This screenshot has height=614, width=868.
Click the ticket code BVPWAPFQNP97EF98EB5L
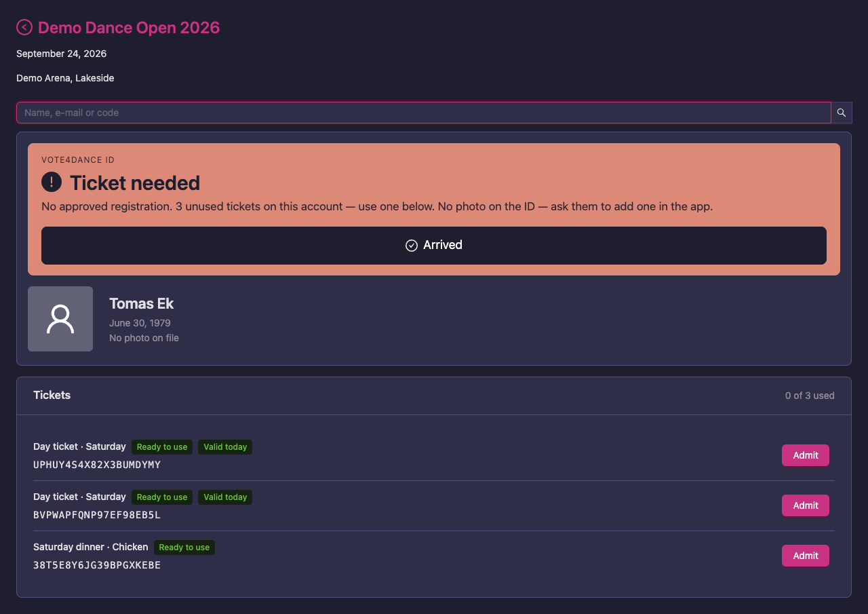pyautogui.click(x=97, y=515)
